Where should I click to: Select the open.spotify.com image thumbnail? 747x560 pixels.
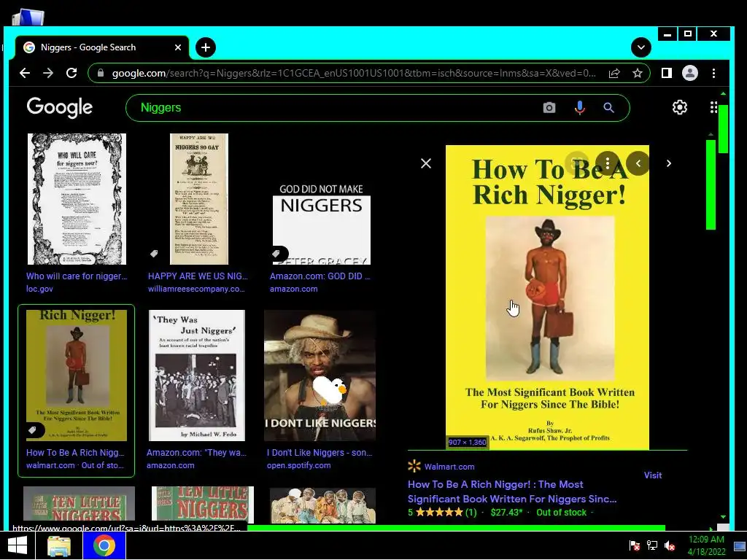(x=320, y=376)
